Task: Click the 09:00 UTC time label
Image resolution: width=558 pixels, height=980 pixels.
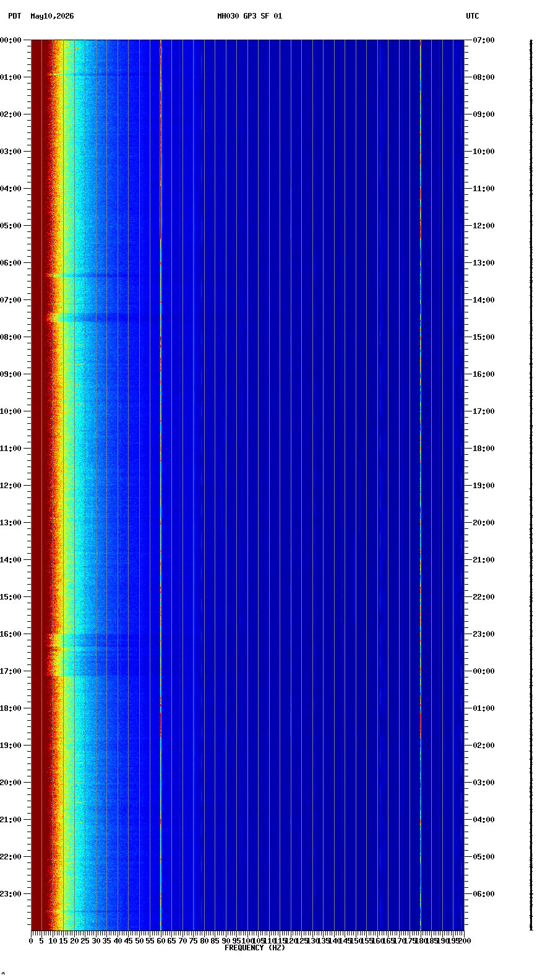Action: (484, 114)
